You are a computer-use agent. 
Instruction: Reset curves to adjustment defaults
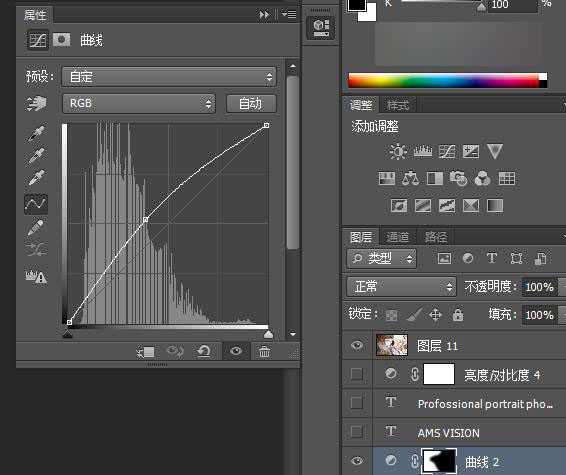tap(204, 351)
